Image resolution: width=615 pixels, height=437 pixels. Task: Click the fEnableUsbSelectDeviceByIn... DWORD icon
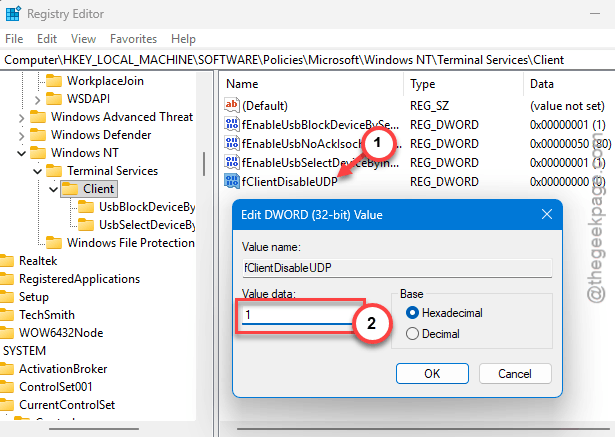pos(231,162)
